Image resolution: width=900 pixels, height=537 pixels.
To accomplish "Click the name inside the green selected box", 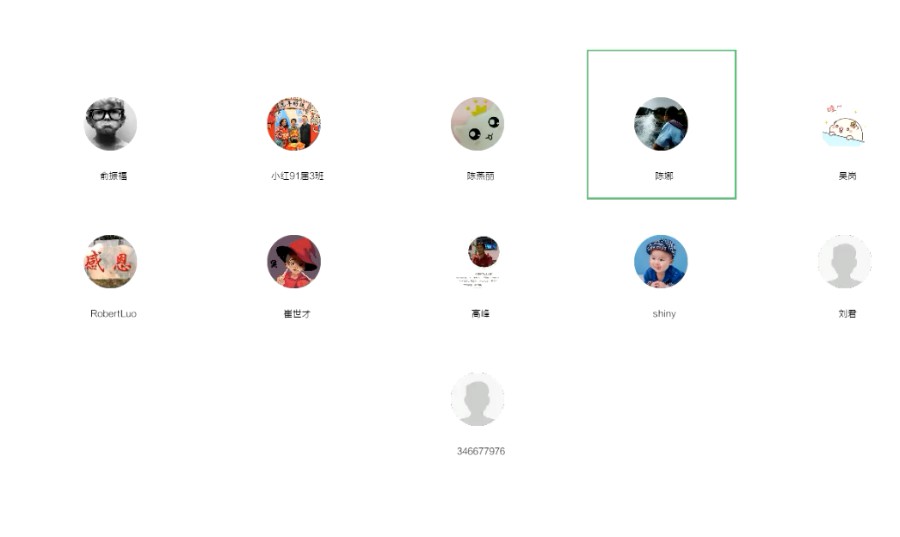I will pos(664,176).
